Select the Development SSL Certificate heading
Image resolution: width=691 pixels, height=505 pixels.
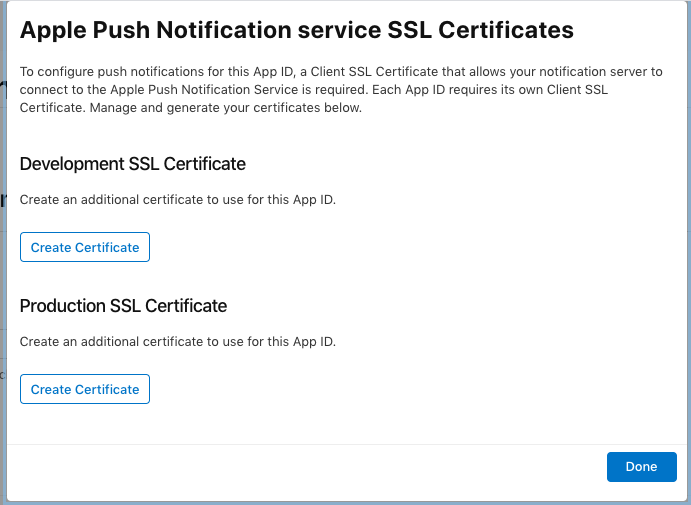(133, 164)
